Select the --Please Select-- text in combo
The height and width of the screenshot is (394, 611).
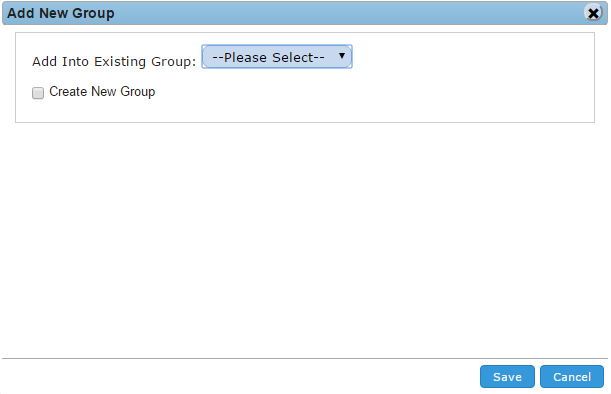click(x=268, y=58)
